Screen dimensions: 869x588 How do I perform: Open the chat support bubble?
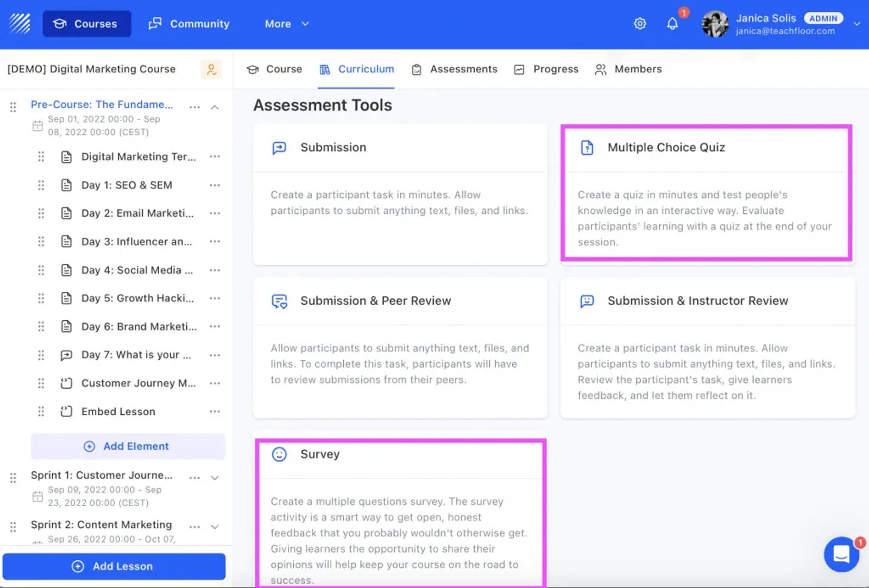841,554
